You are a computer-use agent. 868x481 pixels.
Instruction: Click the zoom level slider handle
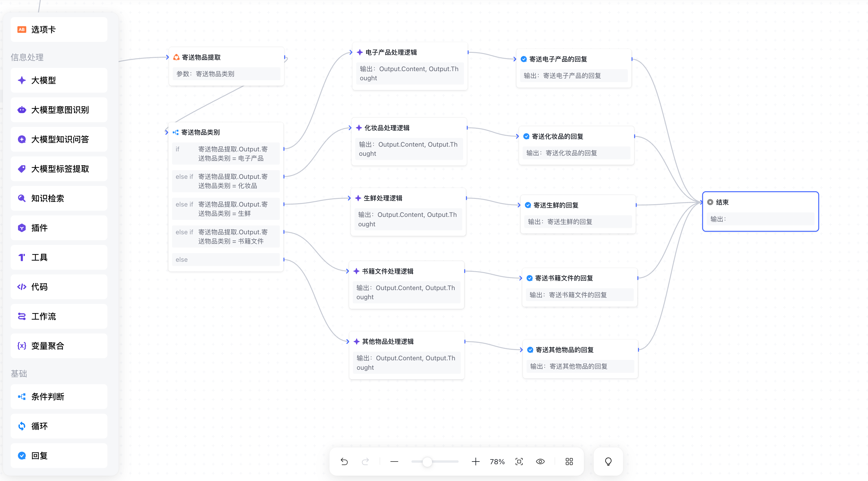[427, 462]
